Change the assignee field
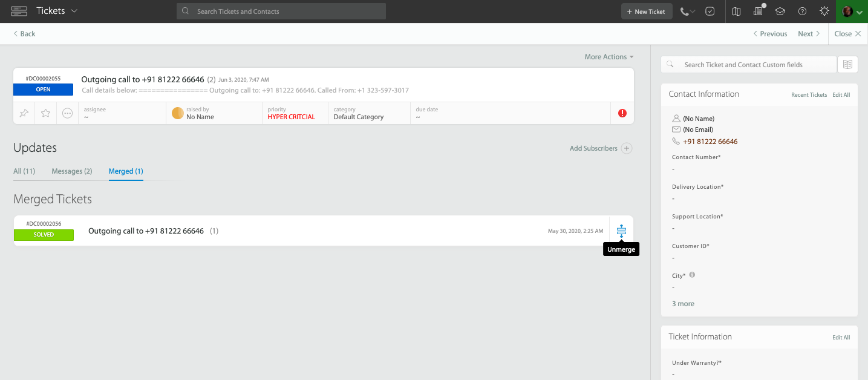This screenshot has width=868, height=380. pyautogui.click(x=122, y=113)
